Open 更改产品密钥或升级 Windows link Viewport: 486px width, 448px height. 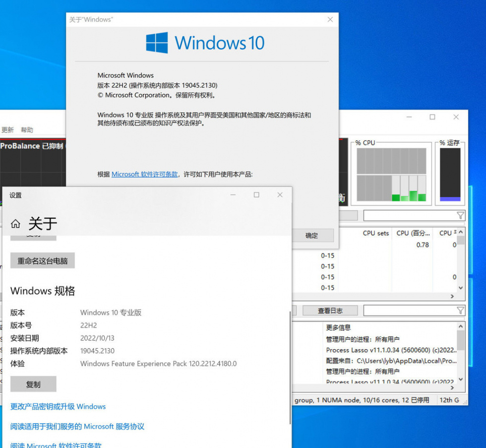[58, 406]
